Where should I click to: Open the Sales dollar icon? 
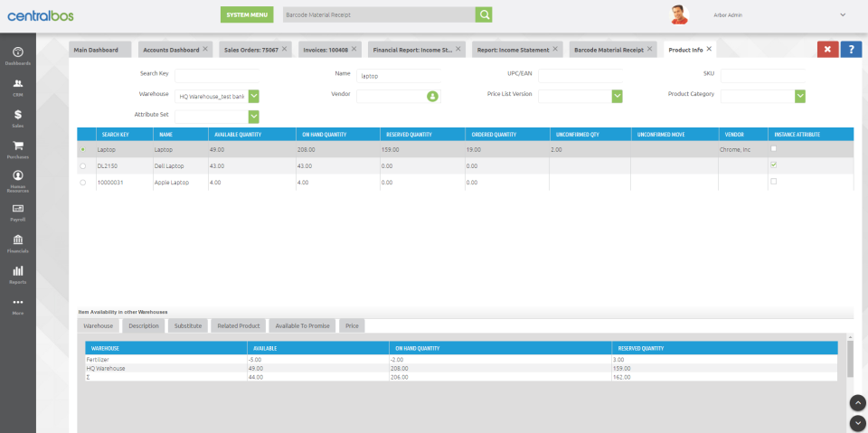tap(18, 115)
